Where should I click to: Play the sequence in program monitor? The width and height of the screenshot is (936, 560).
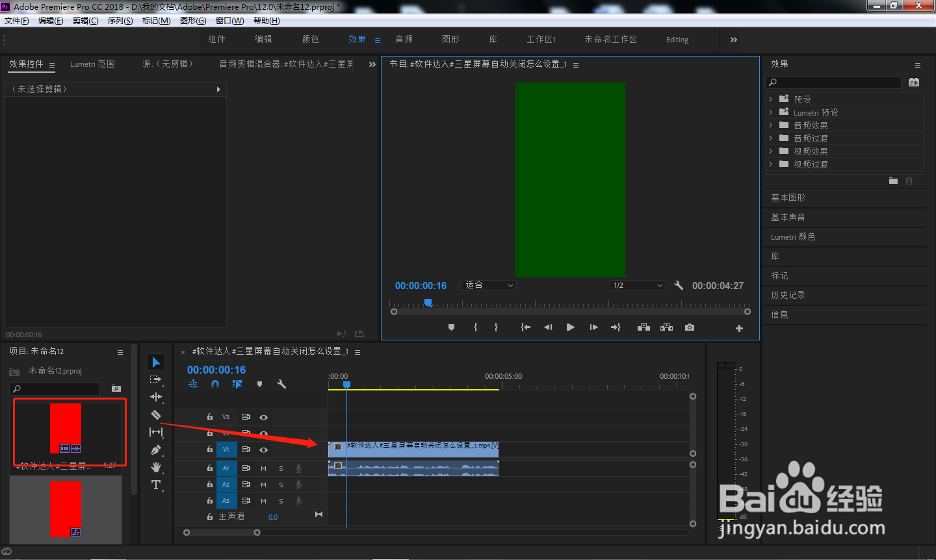coord(570,327)
